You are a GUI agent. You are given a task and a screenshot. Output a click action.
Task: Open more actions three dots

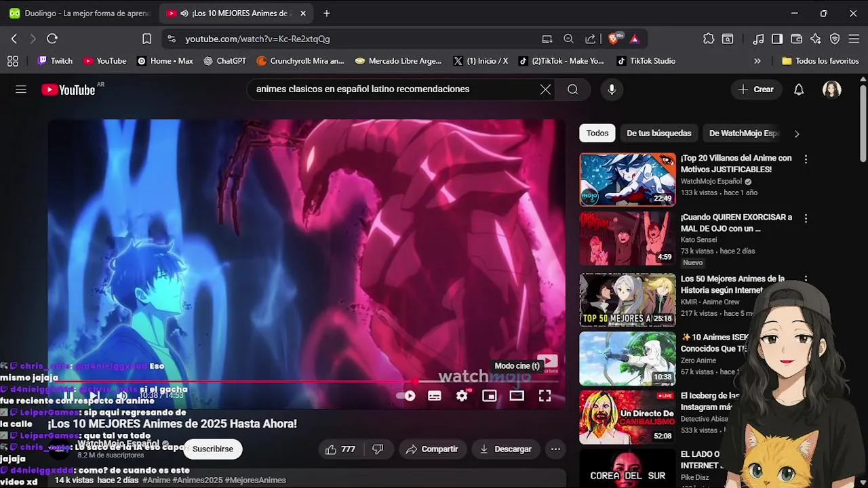pos(555,449)
